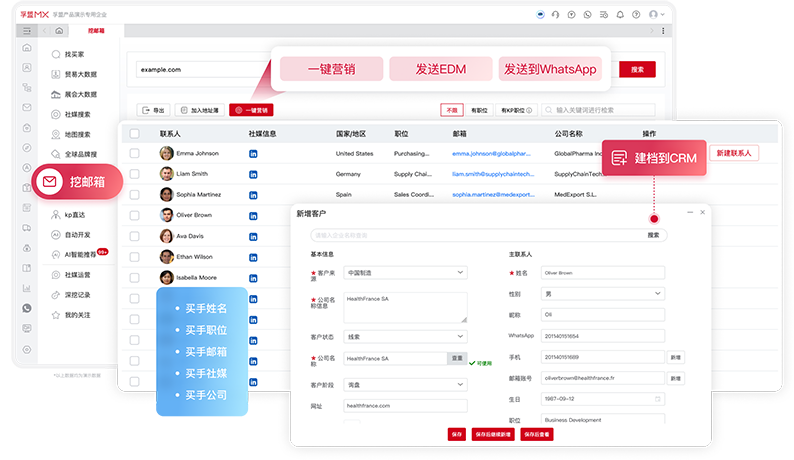Click the 新建联系人 button
Viewport: 794px width, 460px height.
(x=734, y=153)
